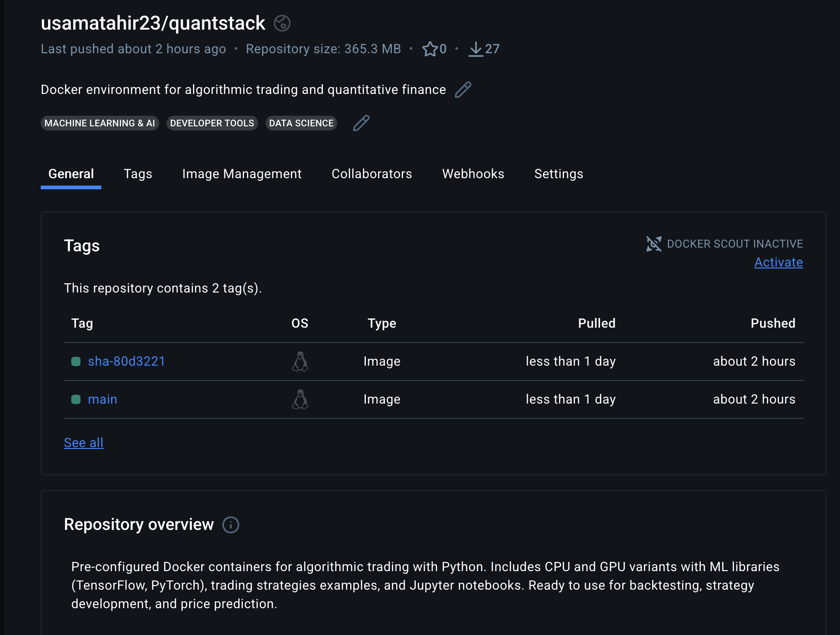The image size is (840, 635).
Task: Click the Linux OS icon for sha-80d3221
Action: tap(300, 361)
